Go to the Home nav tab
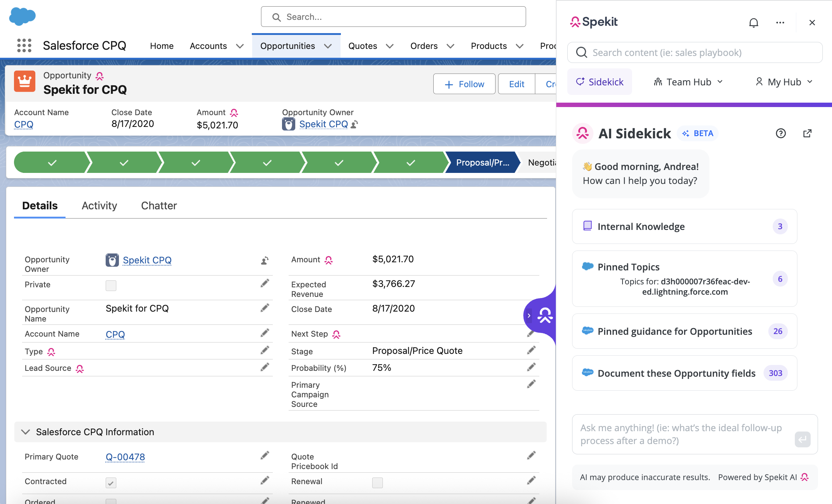Image resolution: width=832 pixels, height=504 pixels. click(162, 46)
